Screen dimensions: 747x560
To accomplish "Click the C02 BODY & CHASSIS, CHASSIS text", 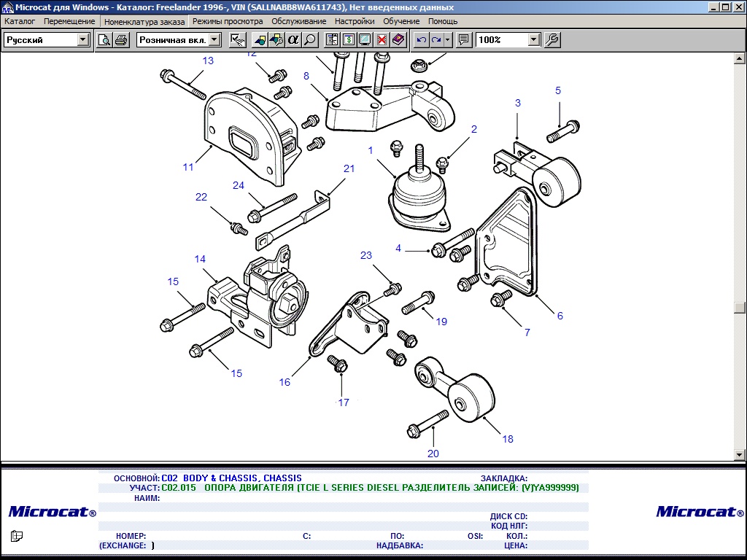I will (231, 478).
